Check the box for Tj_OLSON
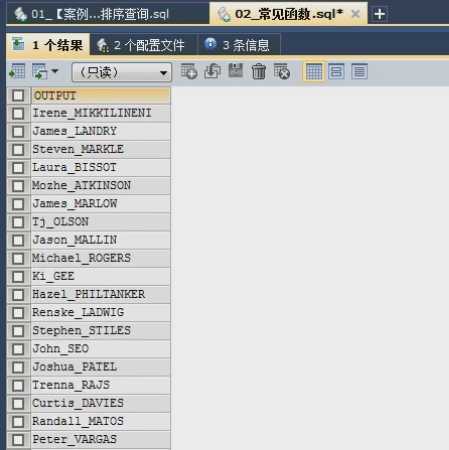449x450 pixels. (x=18, y=222)
